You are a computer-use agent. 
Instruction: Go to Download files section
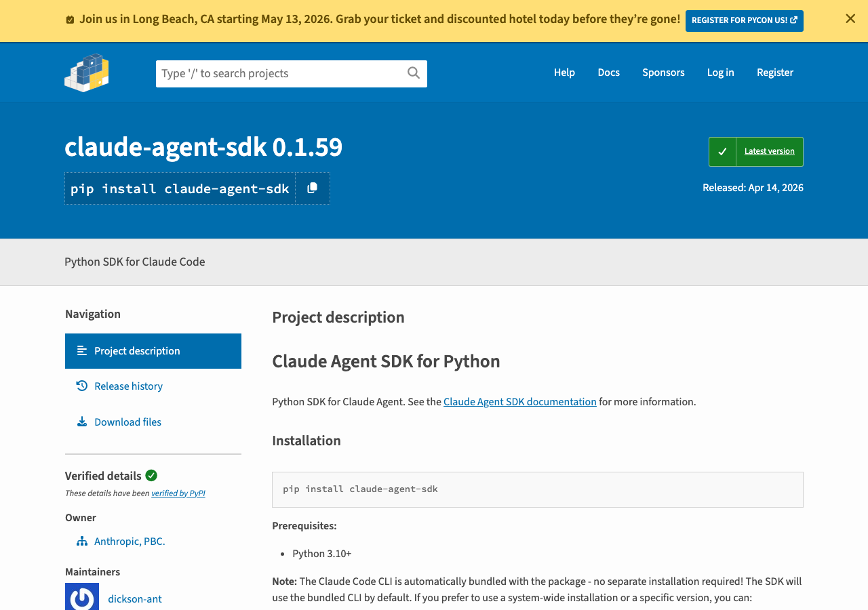tap(127, 422)
